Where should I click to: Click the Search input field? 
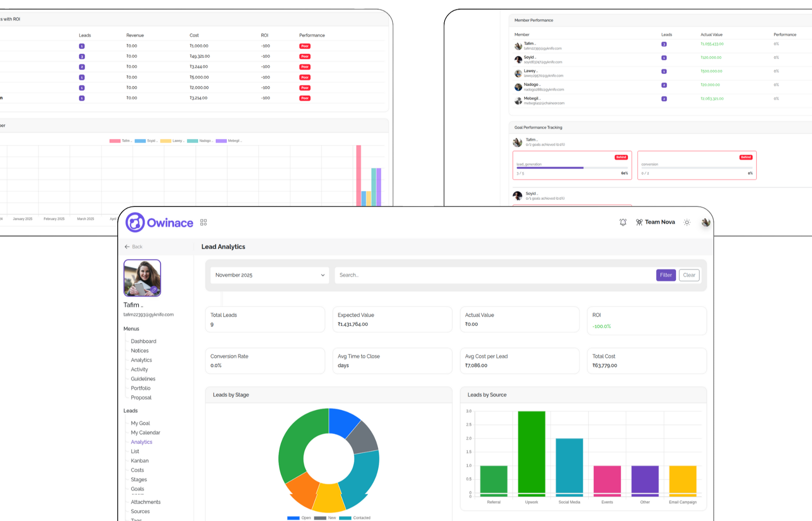point(493,275)
